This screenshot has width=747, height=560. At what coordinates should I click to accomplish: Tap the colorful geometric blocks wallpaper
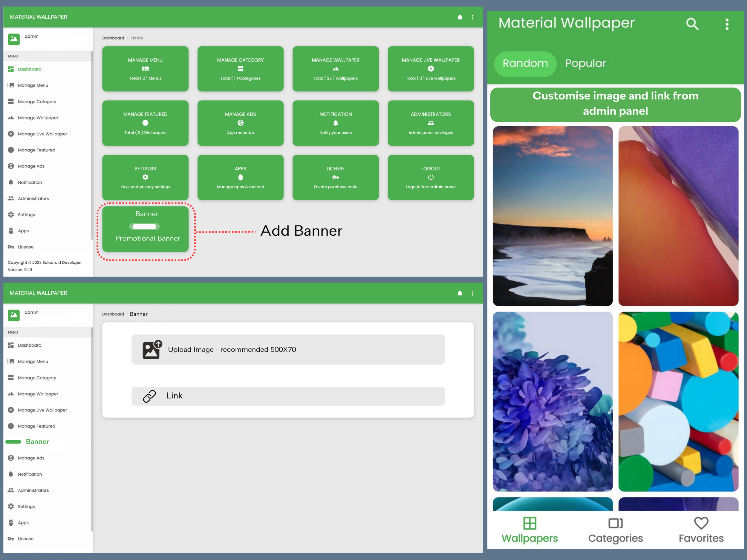[679, 402]
